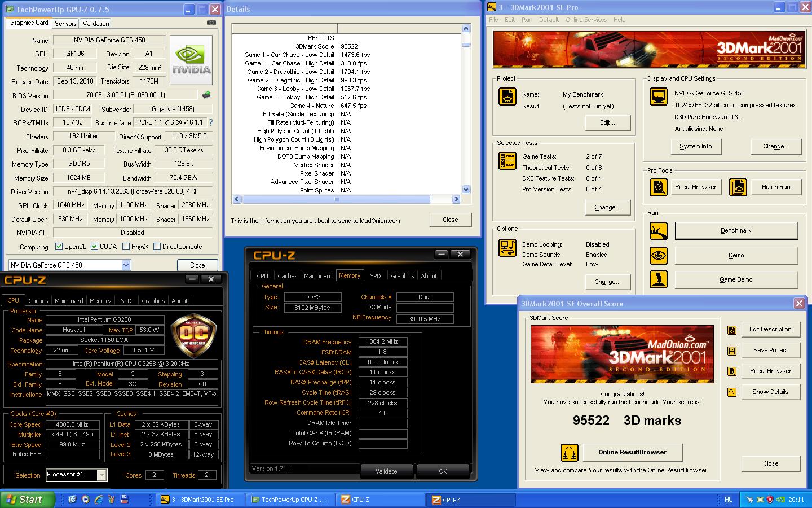The width and height of the screenshot is (812, 508).
Task: Click the Online ResultBrowser button
Action: [x=632, y=453]
